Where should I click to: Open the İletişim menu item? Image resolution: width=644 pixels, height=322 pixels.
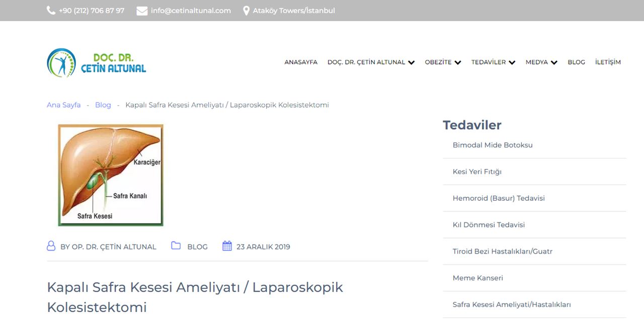click(608, 62)
